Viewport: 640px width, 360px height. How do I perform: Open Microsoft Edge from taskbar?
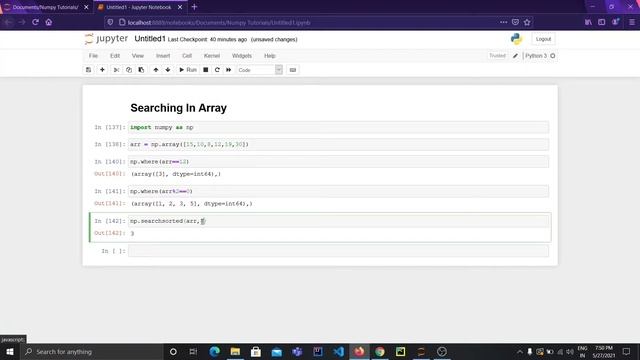tap(215, 351)
